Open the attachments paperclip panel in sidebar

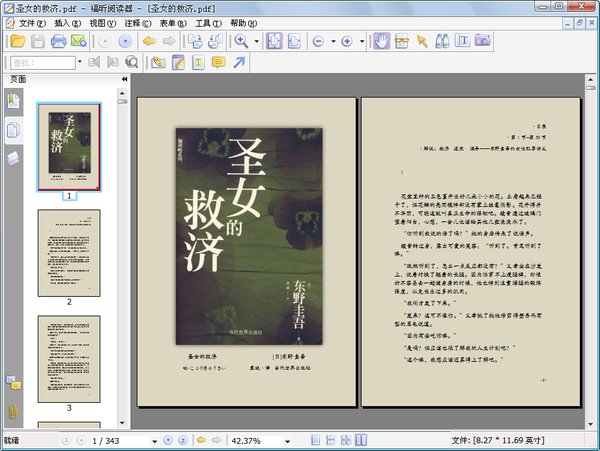pyautogui.click(x=13, y=411)
